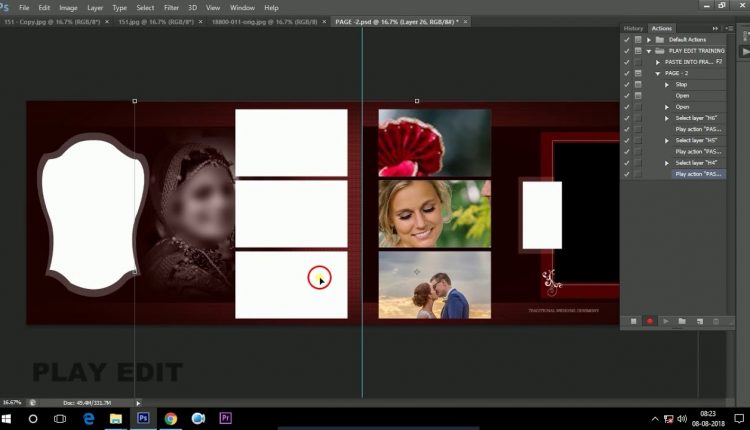
Task: Open Google Chrome from taskbar
Action: pos(170,419)
